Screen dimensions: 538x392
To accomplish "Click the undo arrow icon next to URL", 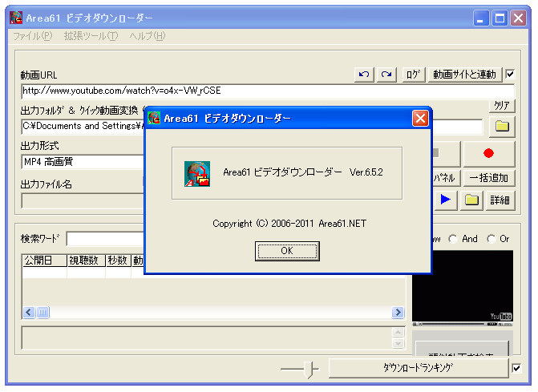I will click(x=364, y=74).
